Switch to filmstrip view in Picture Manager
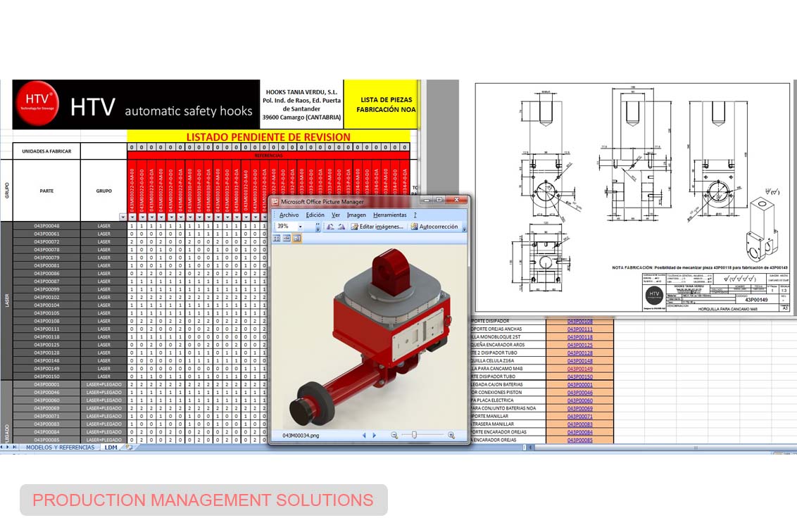The image size is (797, 532). pyautogui.click(x=287, y=238)
